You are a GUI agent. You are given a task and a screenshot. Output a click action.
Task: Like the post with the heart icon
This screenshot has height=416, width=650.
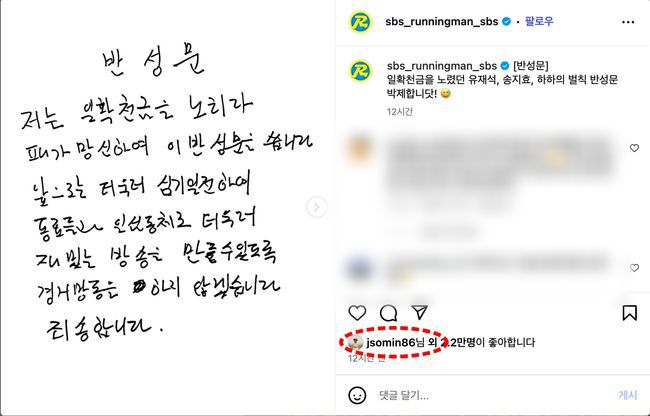pyautogui.click(x=357, y=313)
